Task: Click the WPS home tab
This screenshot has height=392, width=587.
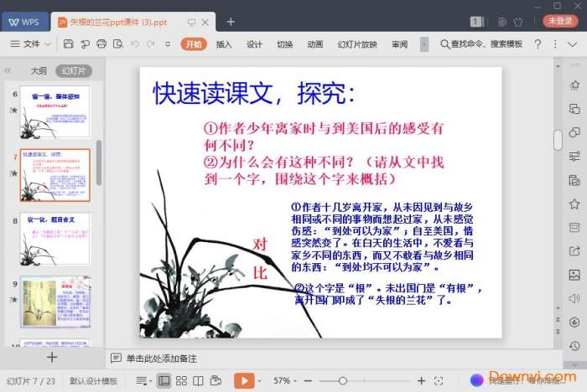Action: [24, 22]
